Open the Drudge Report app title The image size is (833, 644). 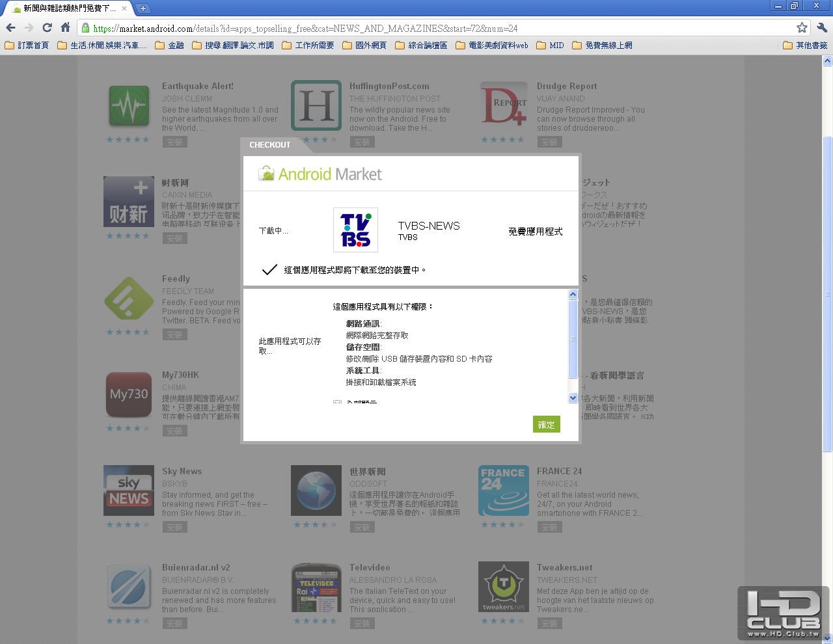[x=567, y=86]
